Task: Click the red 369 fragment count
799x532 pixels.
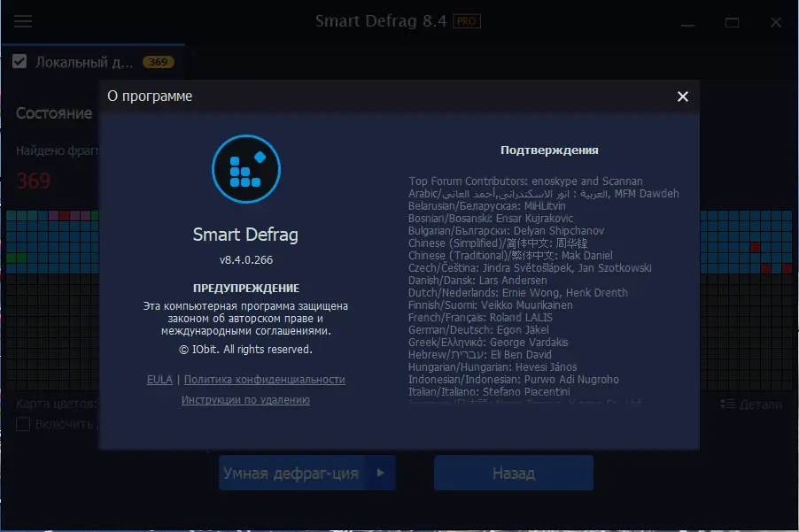Action: (34, 181)
